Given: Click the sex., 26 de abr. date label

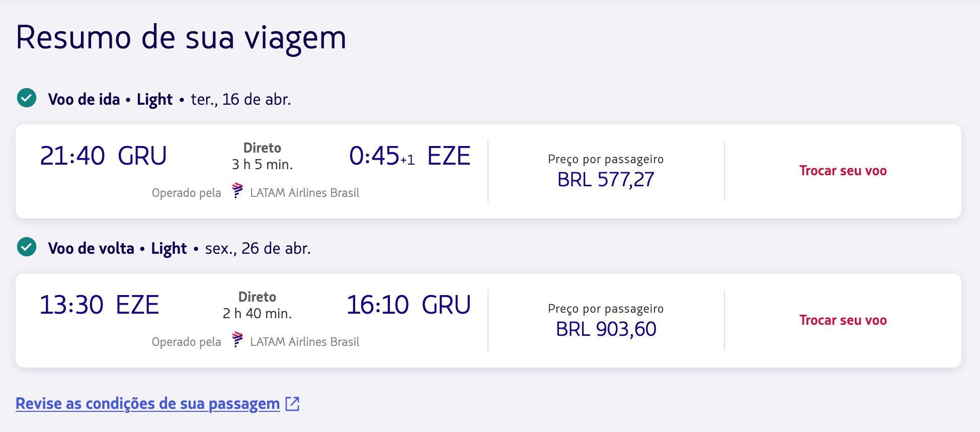Looking at the screenshot, I should click(258, 248).
